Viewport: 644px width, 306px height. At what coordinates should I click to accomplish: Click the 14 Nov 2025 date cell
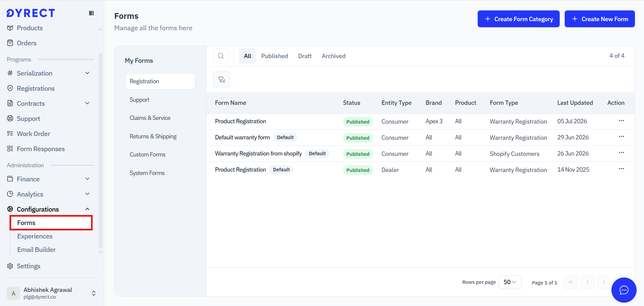(573, 170)
